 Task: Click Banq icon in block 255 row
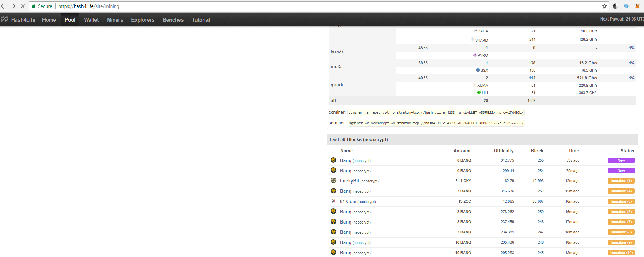(x=333, y=160)
